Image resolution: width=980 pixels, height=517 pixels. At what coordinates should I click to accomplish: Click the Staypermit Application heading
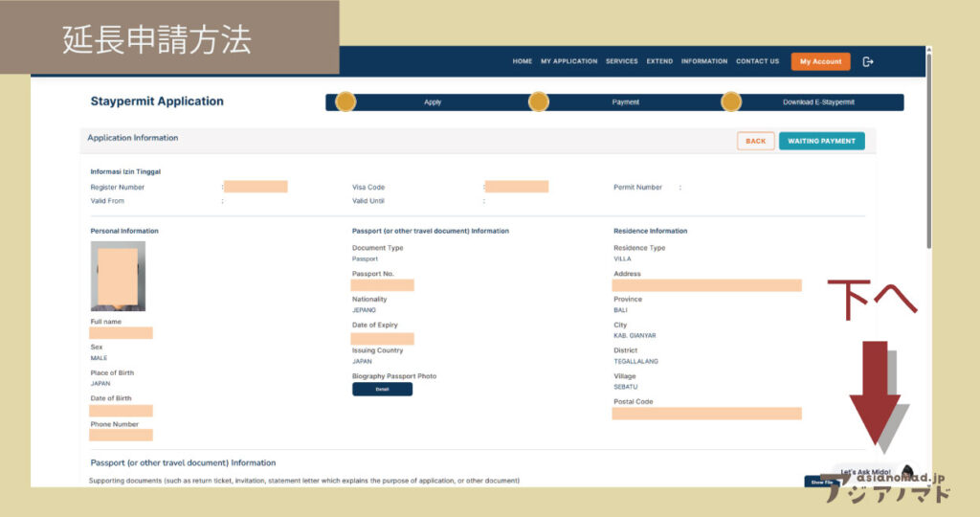pos(157,101)
